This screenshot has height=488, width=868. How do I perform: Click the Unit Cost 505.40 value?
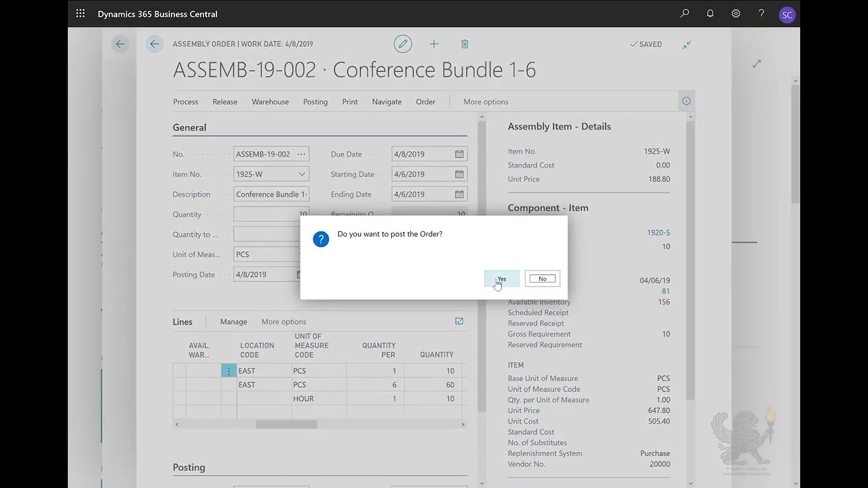click(658, 421)
